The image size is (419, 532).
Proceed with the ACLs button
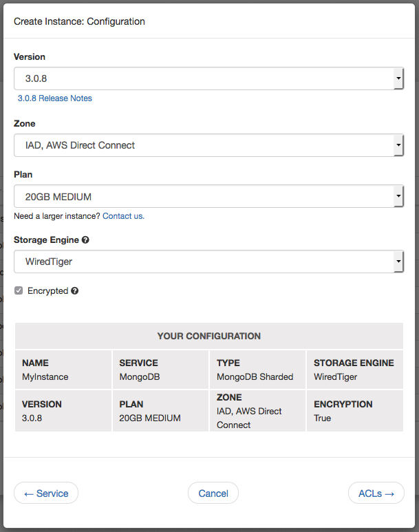pyautogui.click(x=376, y=493)
